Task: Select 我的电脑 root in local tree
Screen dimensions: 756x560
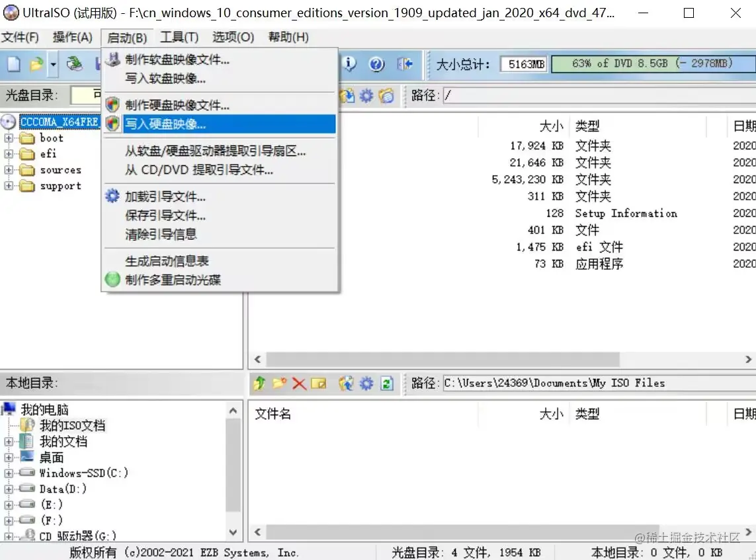Action: pyautogui.click(x=44, y=410)
